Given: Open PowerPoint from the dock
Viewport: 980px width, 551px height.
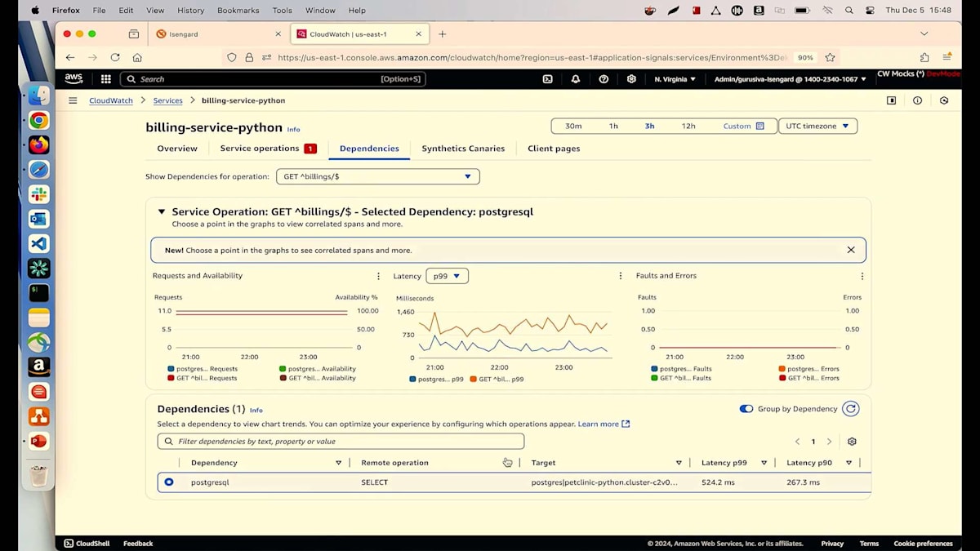Looking at the screenshot, I should pos(38,441).
